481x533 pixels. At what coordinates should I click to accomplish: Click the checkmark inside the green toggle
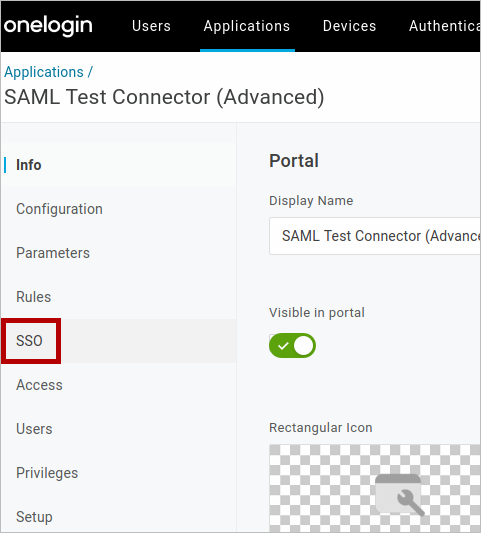point(283,346)
